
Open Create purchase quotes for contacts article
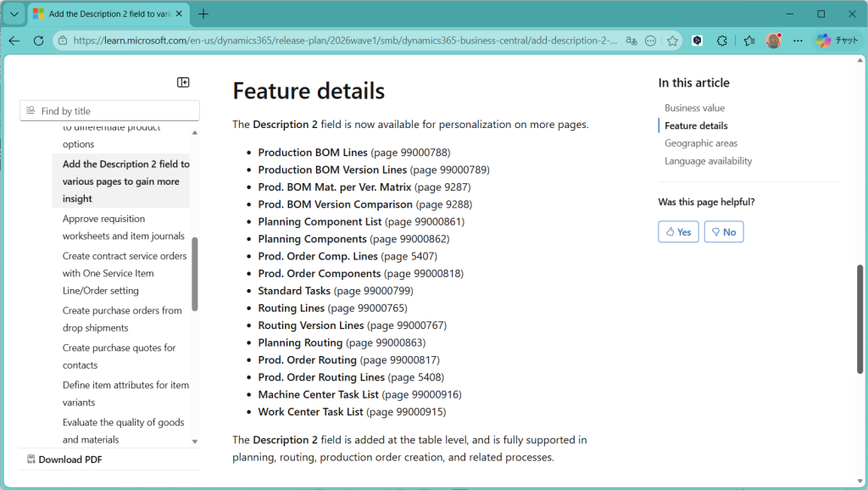(120, 356)
